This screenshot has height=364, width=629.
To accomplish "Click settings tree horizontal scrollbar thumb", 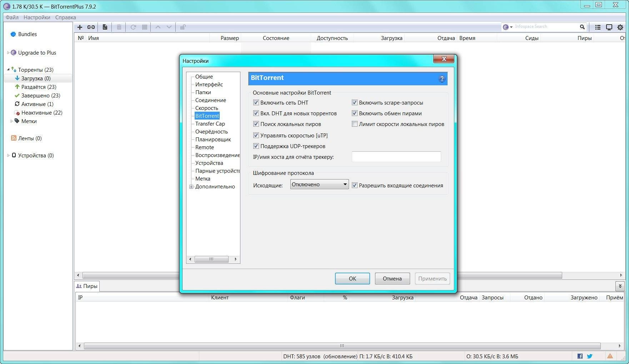I will [x=211, y=259].
